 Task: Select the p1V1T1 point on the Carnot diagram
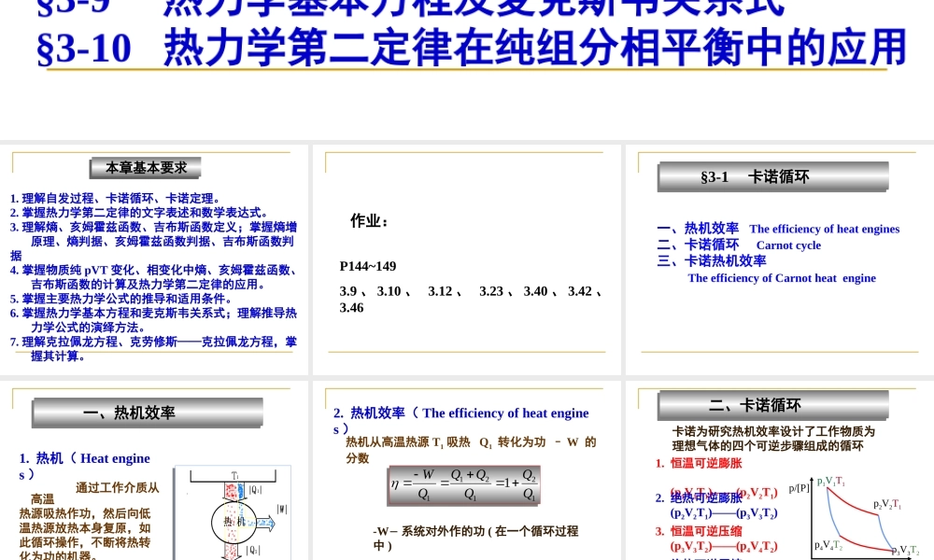[829, 483]
